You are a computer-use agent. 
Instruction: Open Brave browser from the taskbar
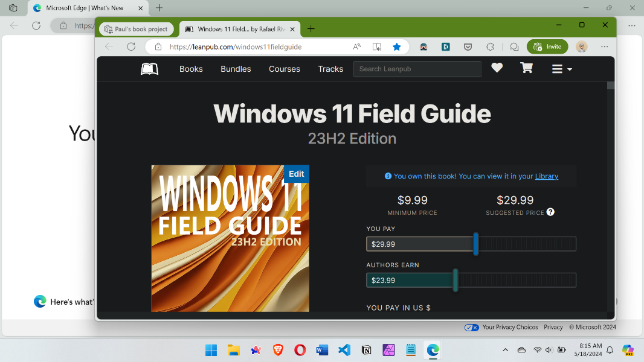[x=278, y=350]
